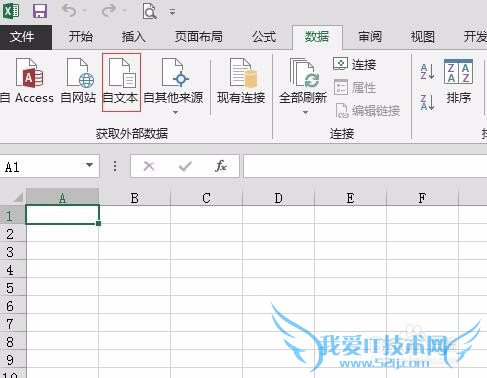
Task: Select row 6 header
Action: (x=13, y=305)
